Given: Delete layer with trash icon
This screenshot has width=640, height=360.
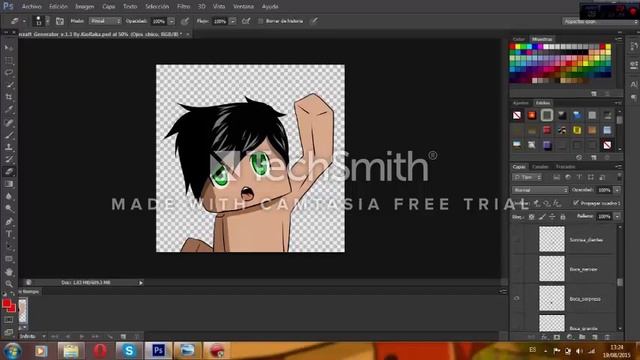Looking at the screenshot, I should (x=607, y=337).
